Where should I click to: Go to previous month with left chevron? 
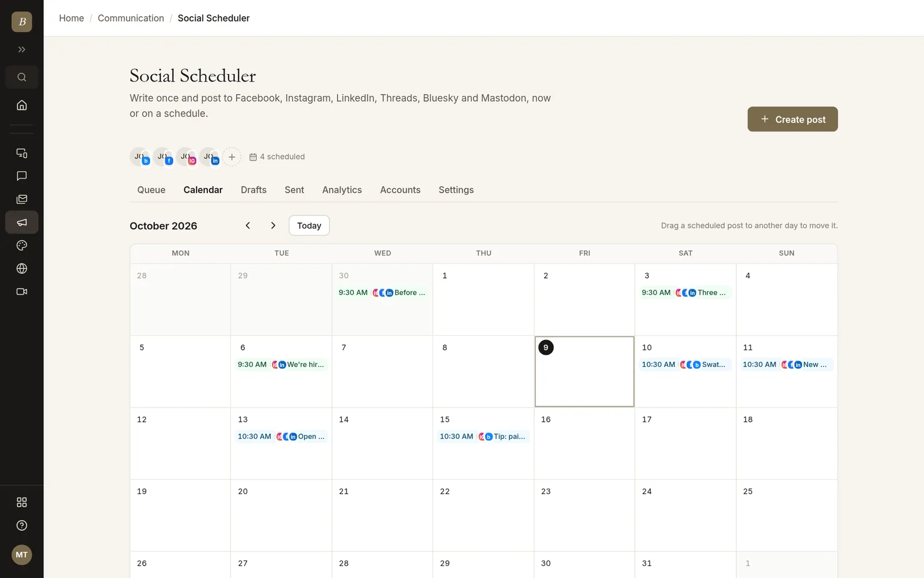(x=248, y=225)
